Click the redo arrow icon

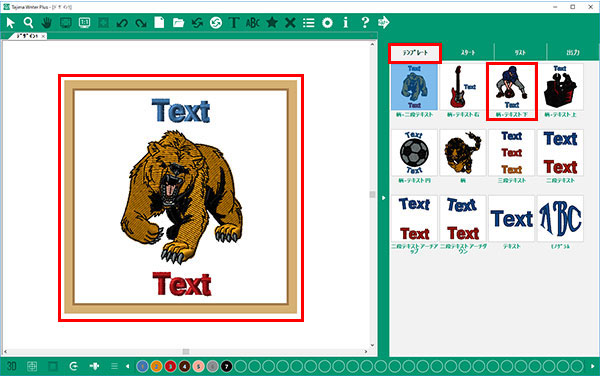coord(141,23)
